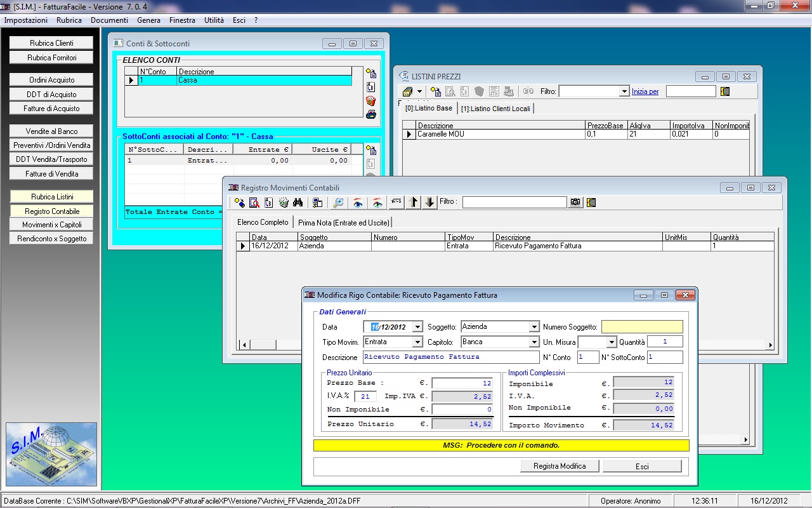Click the exit door icon in Registro Movimenti toolbar
The image size is (812, 508).
591,203
